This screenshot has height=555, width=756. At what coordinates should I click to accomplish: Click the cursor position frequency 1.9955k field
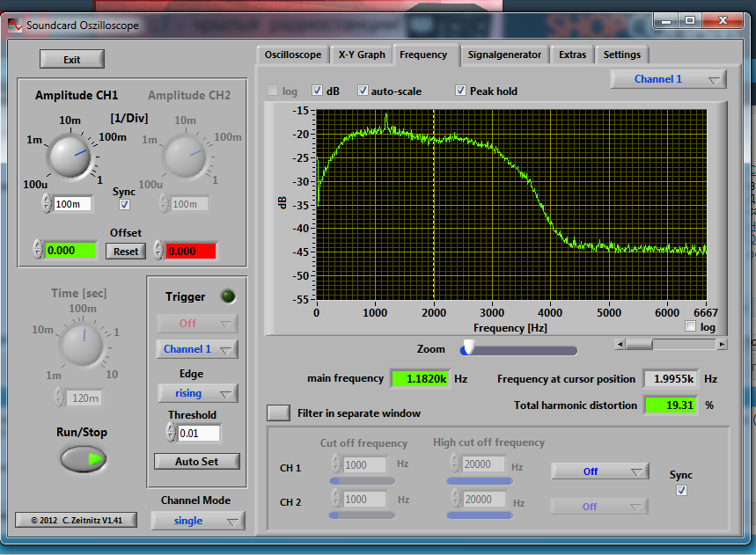tap(671, 379)
